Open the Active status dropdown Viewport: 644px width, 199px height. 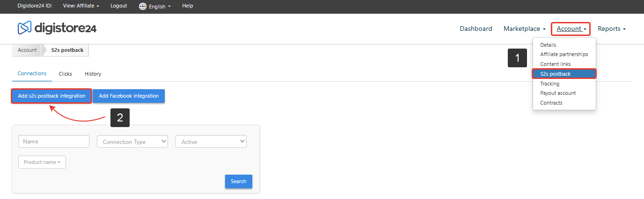tap(211, 142)
